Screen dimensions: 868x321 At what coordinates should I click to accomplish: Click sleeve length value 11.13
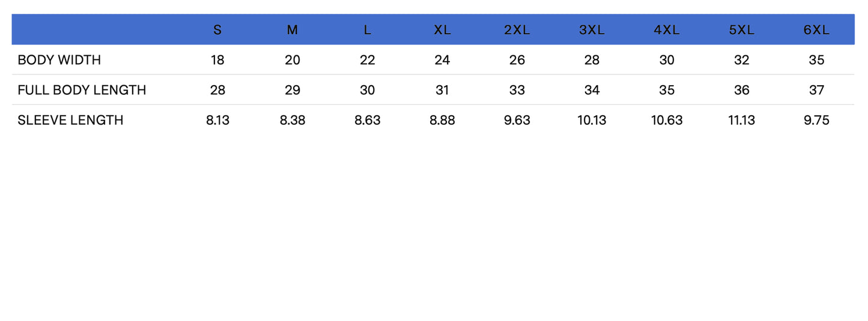pos(741,120)
